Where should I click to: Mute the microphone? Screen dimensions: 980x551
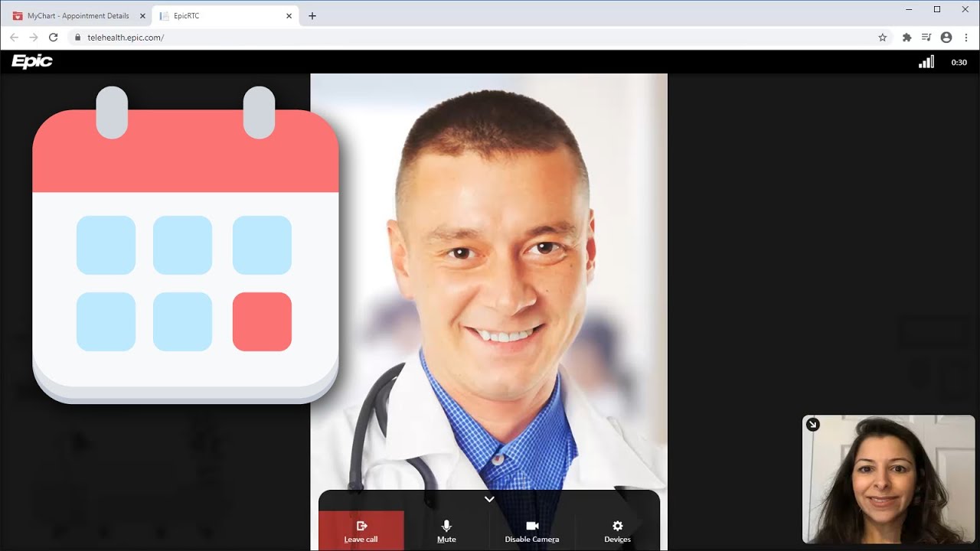pyautogui.click(x=446, y=530)
